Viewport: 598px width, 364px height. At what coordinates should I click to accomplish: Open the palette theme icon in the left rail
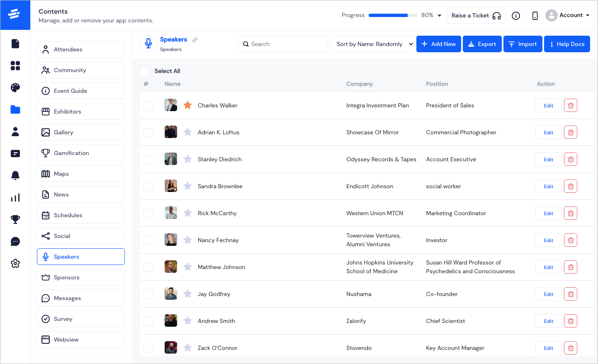[15, 87]
